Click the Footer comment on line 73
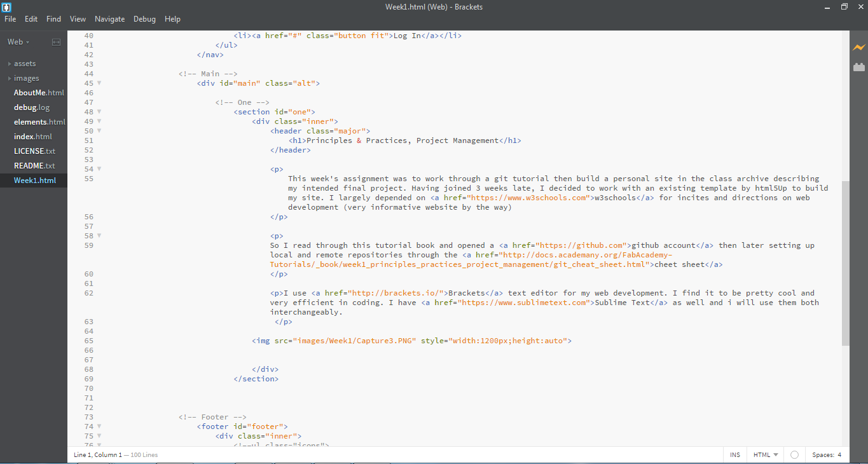Viewport: 868px width, 464px height. pos(212,417)
